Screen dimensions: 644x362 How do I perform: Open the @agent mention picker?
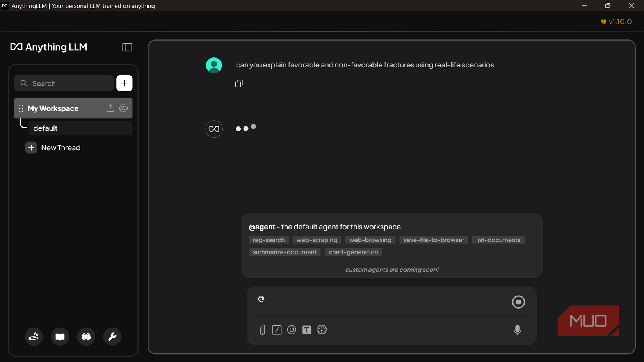click(x=292, y=330)
